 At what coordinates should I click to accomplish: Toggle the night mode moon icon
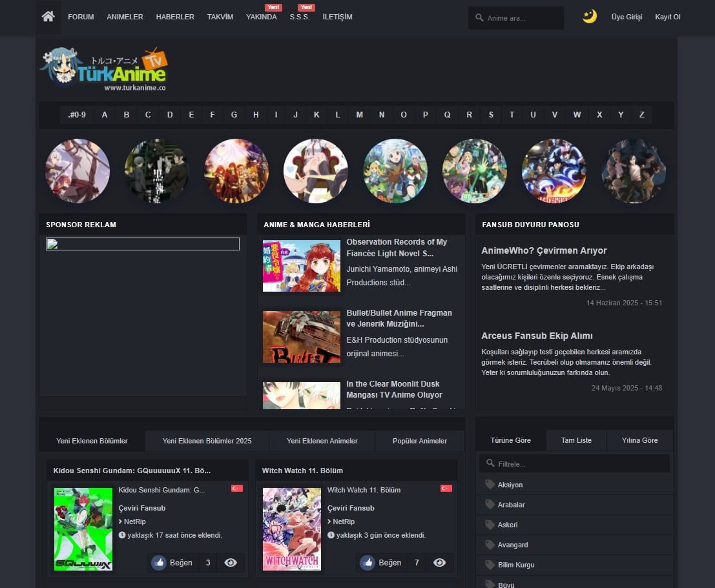[x=590, y=16]
